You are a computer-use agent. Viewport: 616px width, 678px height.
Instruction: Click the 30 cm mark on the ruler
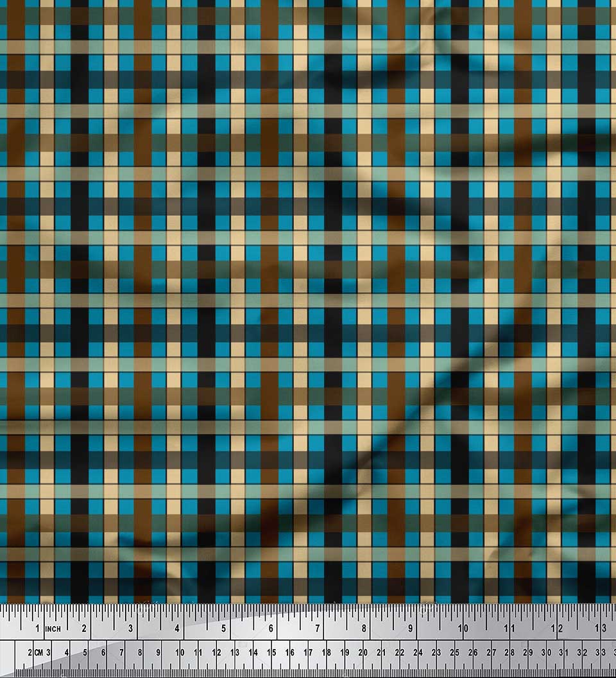[546, 653]
